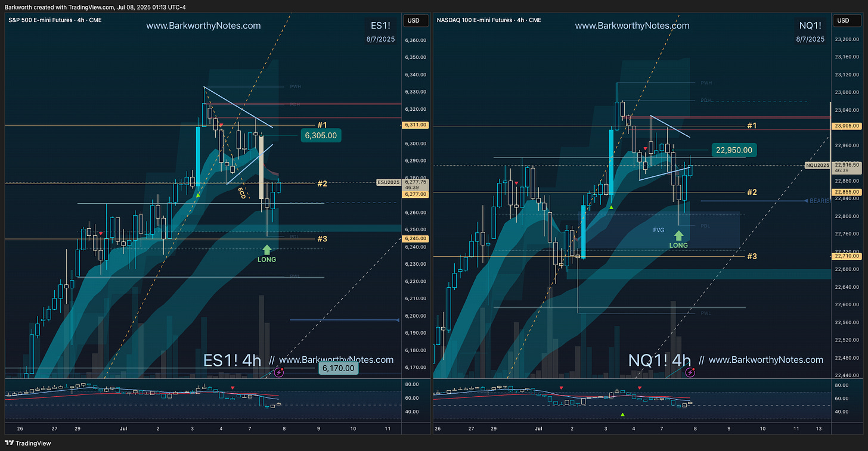Click the BEARISH label on the NQ1! chart
Viewport: 868px width, 451px height.
[820, 201]
